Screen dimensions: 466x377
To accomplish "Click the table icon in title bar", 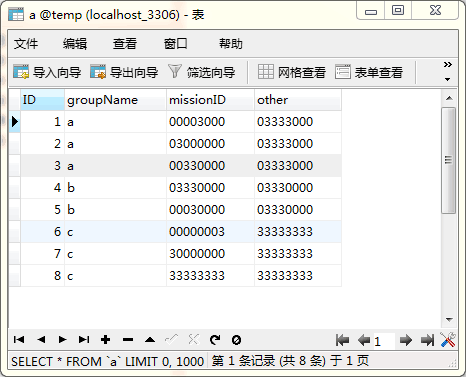I will point(16,15).
